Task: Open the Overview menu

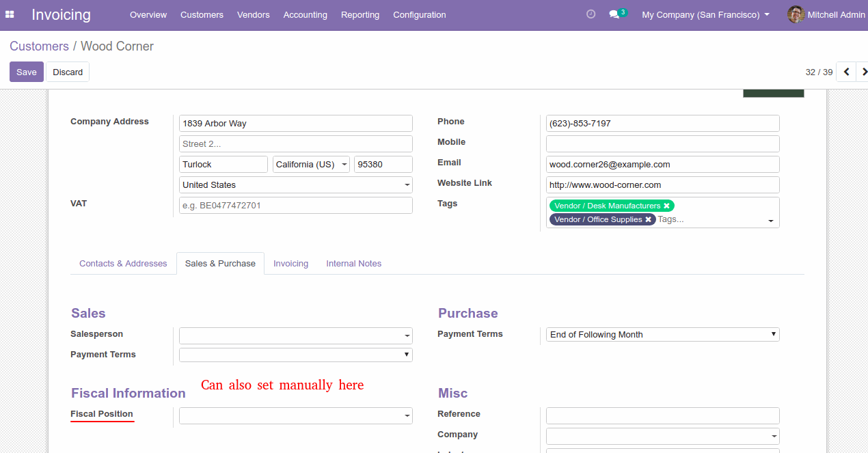Action: tap(148, 14)
